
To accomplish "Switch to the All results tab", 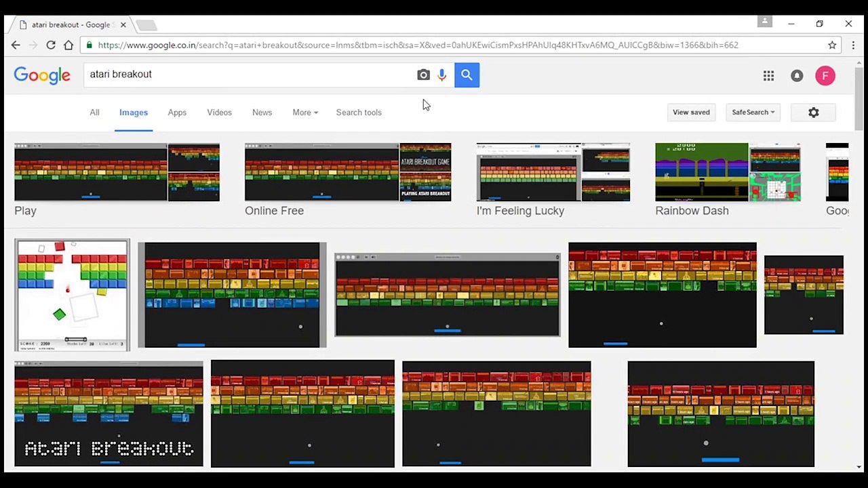I will pyautogui.click(x=94, y=113).
